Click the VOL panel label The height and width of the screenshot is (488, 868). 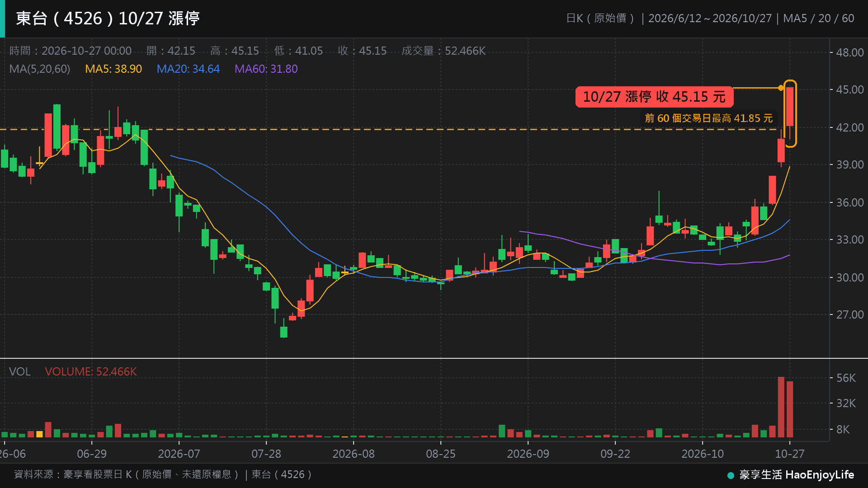[20, 371]
